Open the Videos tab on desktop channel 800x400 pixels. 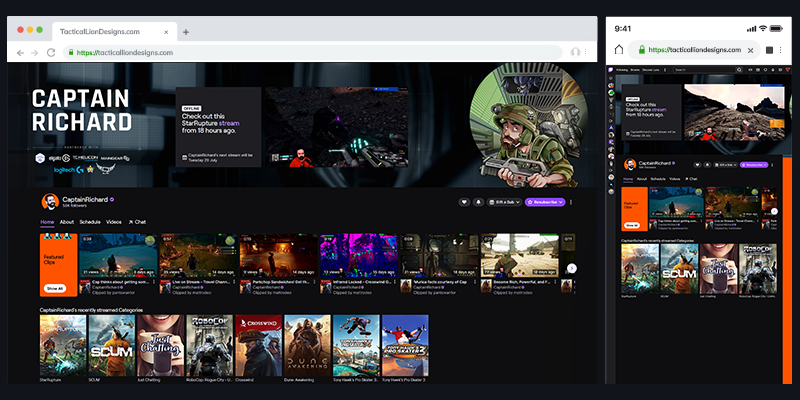point(114,222)
